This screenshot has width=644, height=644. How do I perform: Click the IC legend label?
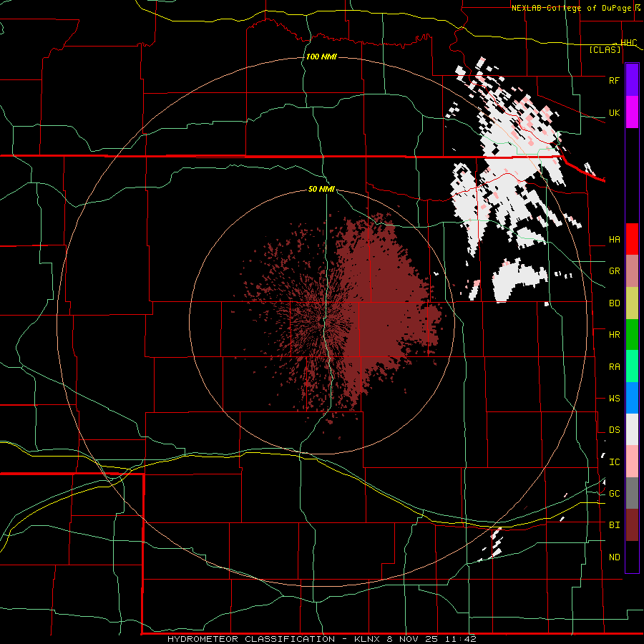point(614,462)
